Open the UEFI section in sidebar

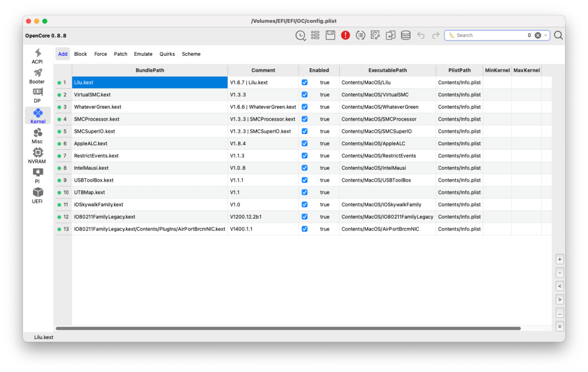click(37, 196)
